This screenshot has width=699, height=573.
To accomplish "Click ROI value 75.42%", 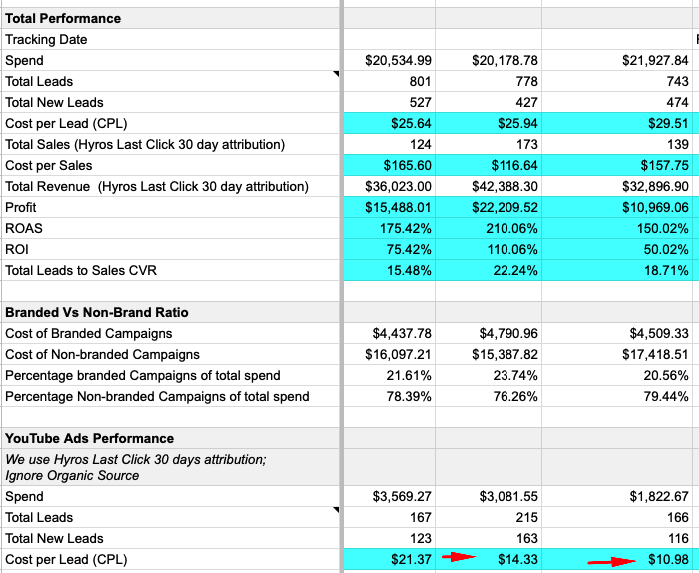I will coord(390,249).
